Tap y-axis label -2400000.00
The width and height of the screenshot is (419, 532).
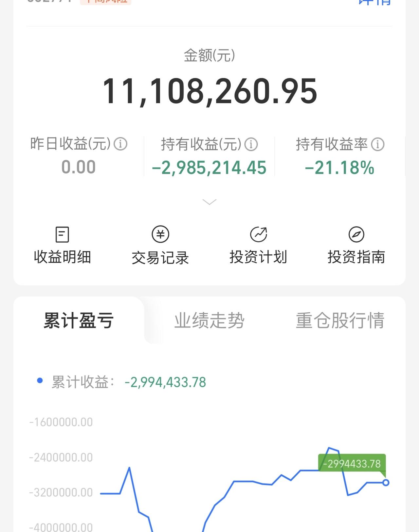(x=61, y=457)
